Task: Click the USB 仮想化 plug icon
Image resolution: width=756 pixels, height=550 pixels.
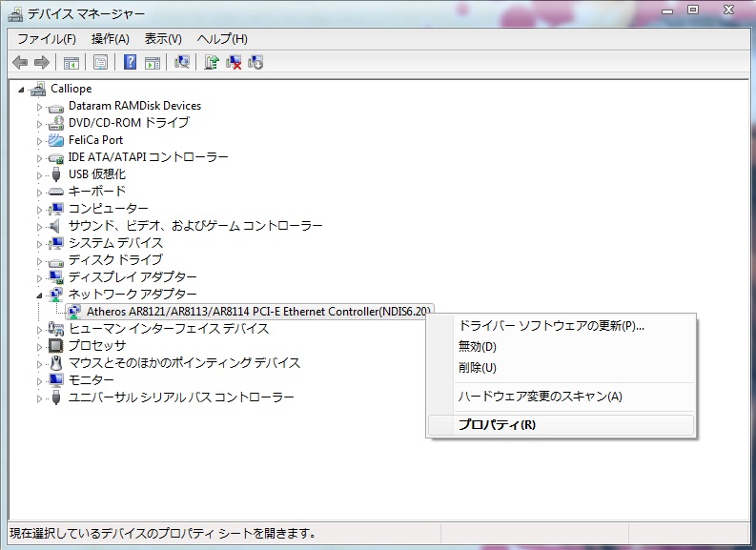Action: 56,174
